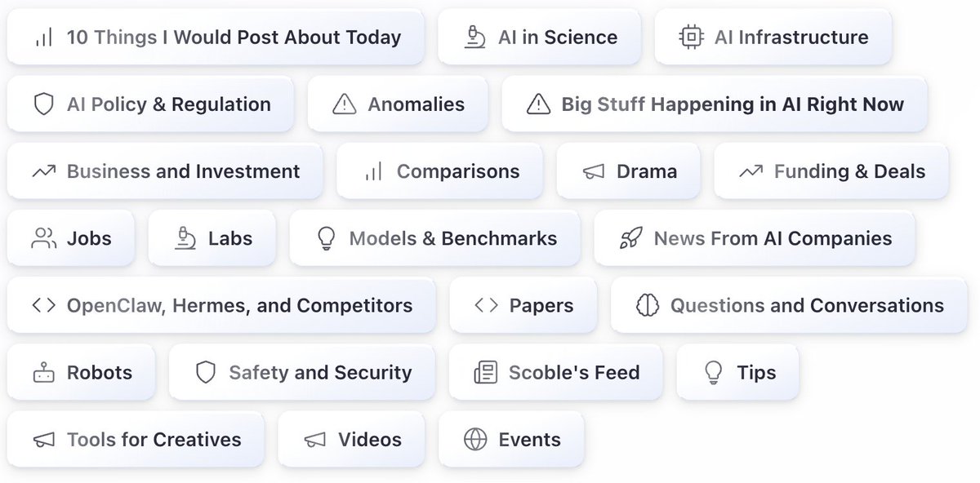
Task: Select the Big Stuff Happening in AI topic
Action: [x=715, y=104]
